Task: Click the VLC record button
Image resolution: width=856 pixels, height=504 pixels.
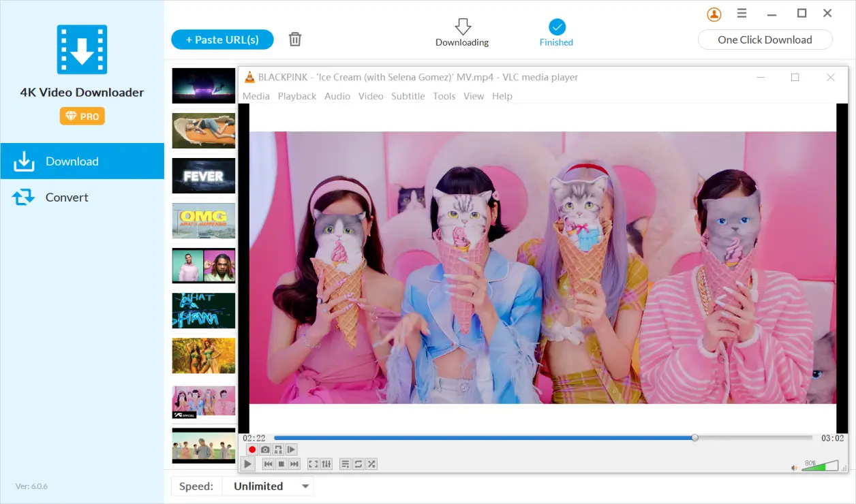Action: (x=252, y=450)
